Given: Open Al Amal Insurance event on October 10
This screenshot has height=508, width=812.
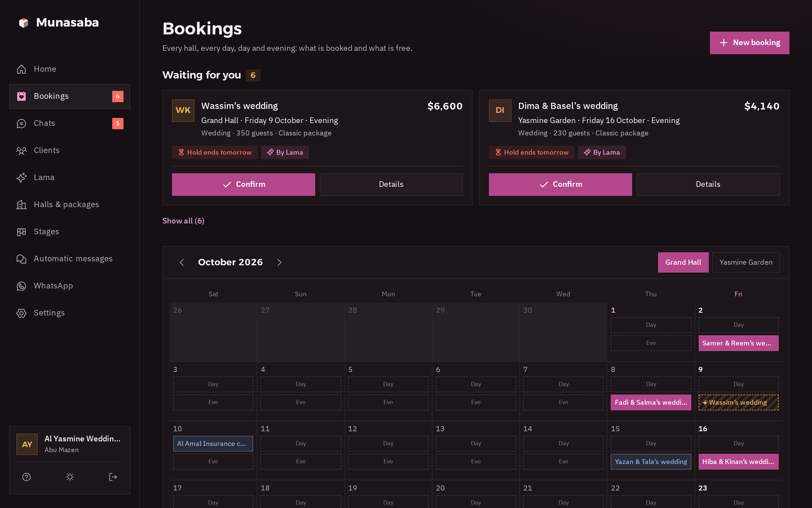Looking at the screenshot, I should [x=213, y=443].
